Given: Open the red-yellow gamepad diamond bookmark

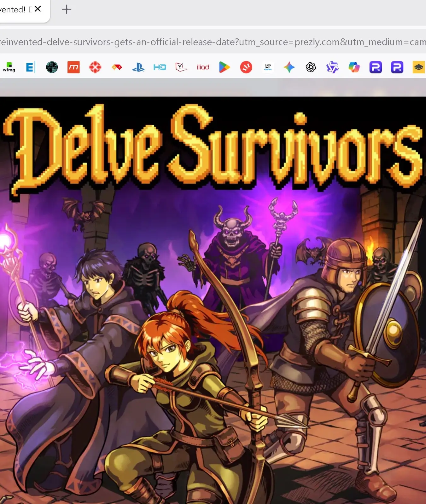Looking at the screenshot, I should point(117,67).
